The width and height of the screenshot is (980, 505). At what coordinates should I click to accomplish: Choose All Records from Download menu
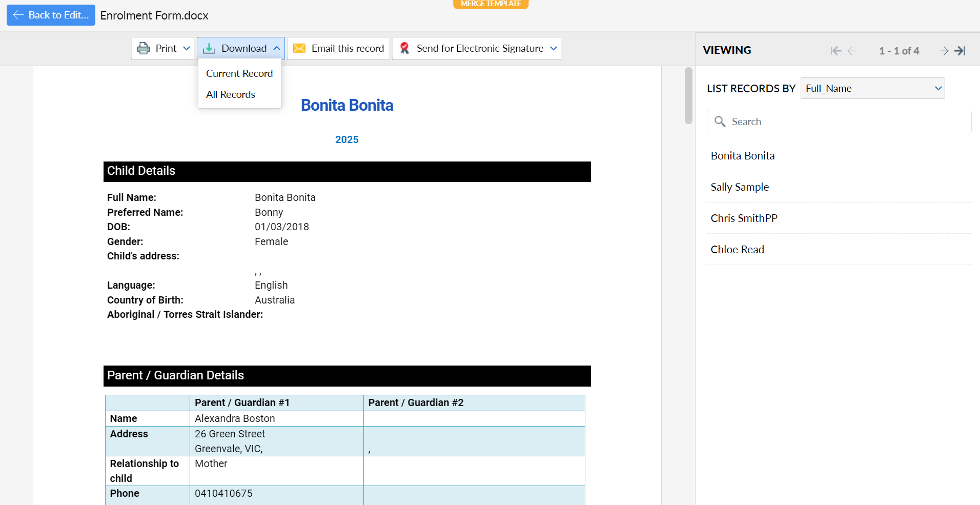[231, 94]
